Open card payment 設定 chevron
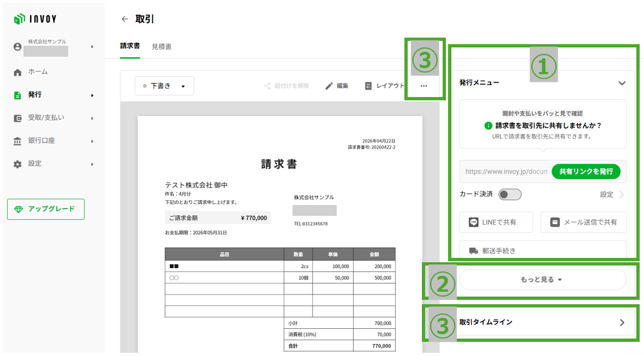The width and height of the screenshot is (644, 356). click(x=622, y=195)
